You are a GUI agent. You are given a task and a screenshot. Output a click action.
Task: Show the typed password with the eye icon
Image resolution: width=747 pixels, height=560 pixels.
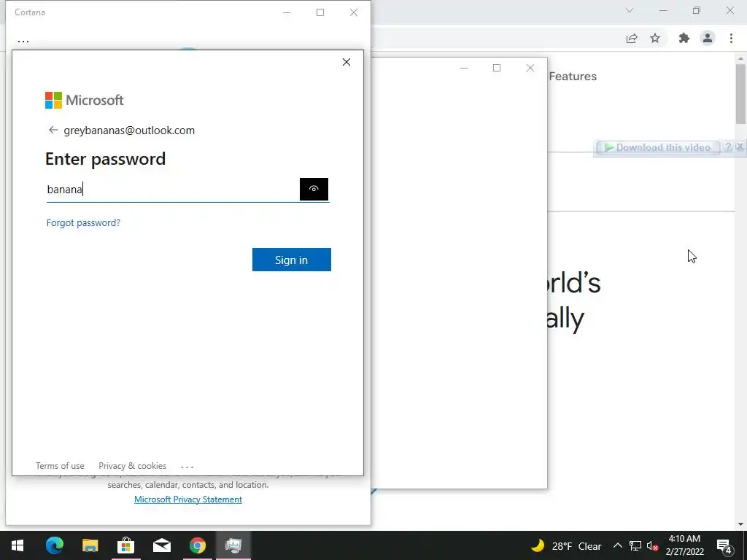[314, 189]
